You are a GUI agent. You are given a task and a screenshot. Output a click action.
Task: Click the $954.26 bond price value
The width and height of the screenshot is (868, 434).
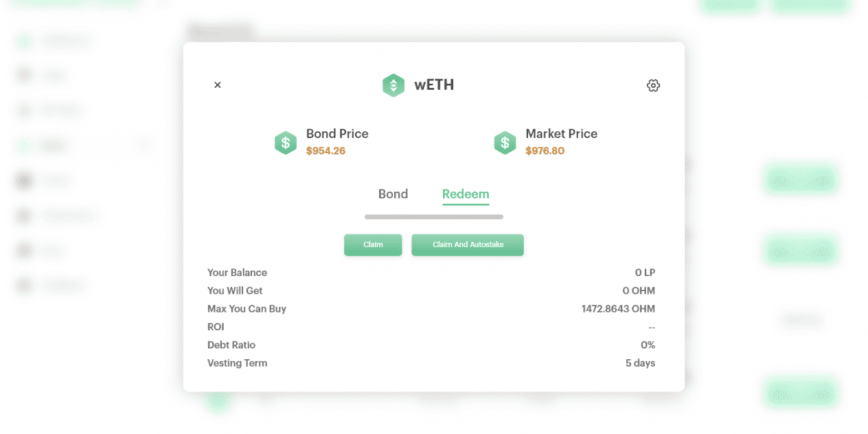click(325, 151)
